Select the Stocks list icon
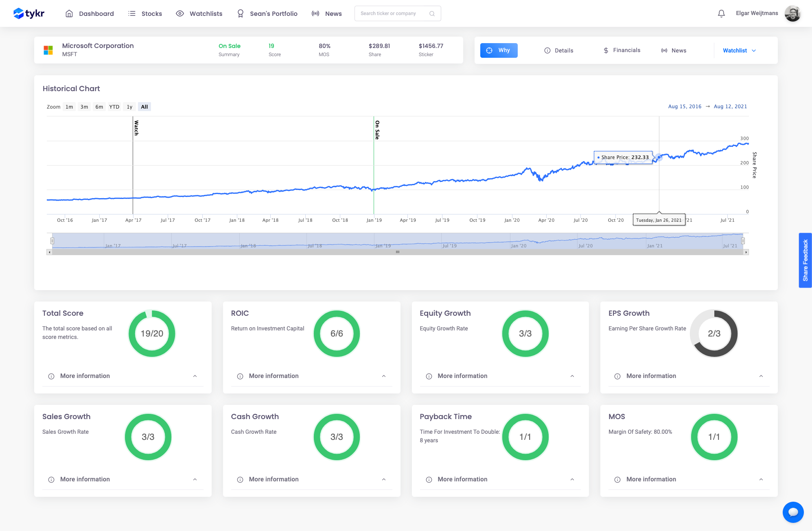Viewport: 812px width, 531px height. (x=132, y=13)
